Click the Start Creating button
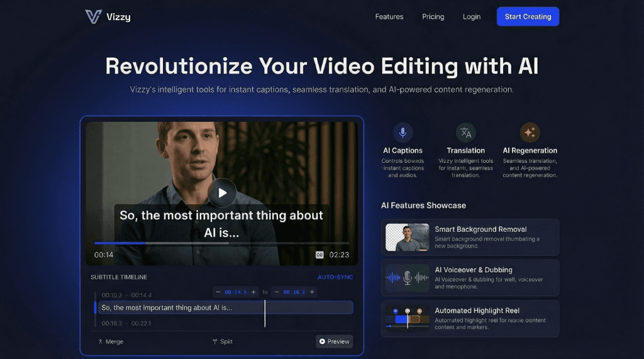The width and height of the screenshot is (644, 359). click(x=528, y=17)
